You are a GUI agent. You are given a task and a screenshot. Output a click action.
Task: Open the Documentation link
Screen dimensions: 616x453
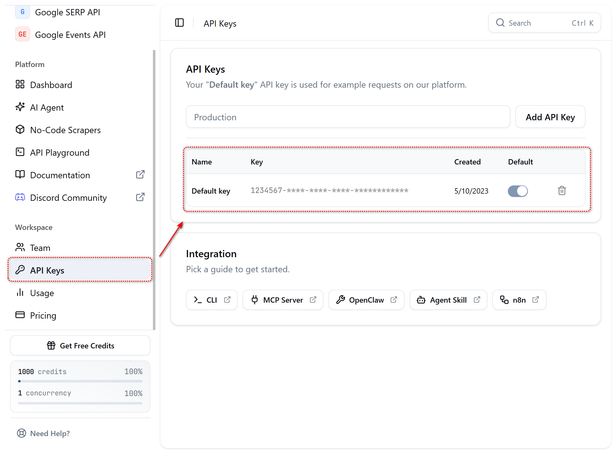(60, 175)
